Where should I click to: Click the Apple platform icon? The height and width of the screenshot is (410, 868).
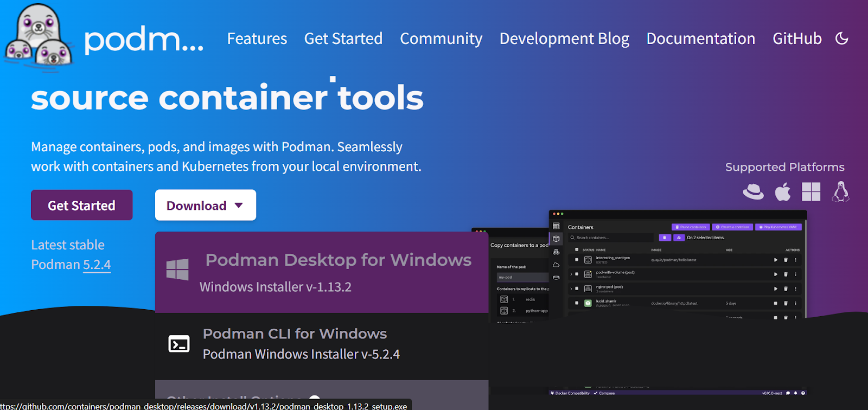click(783, 191)
